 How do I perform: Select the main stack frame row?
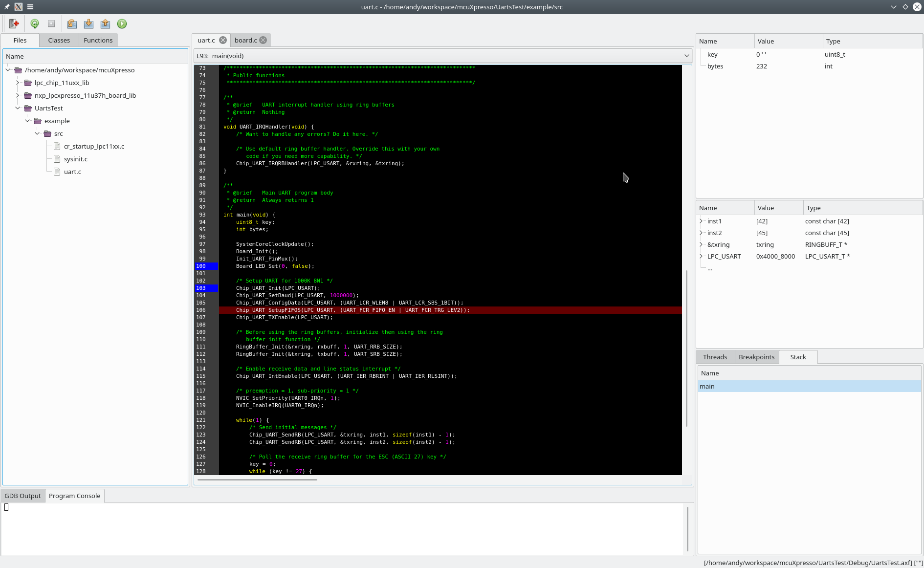[809, 386]
